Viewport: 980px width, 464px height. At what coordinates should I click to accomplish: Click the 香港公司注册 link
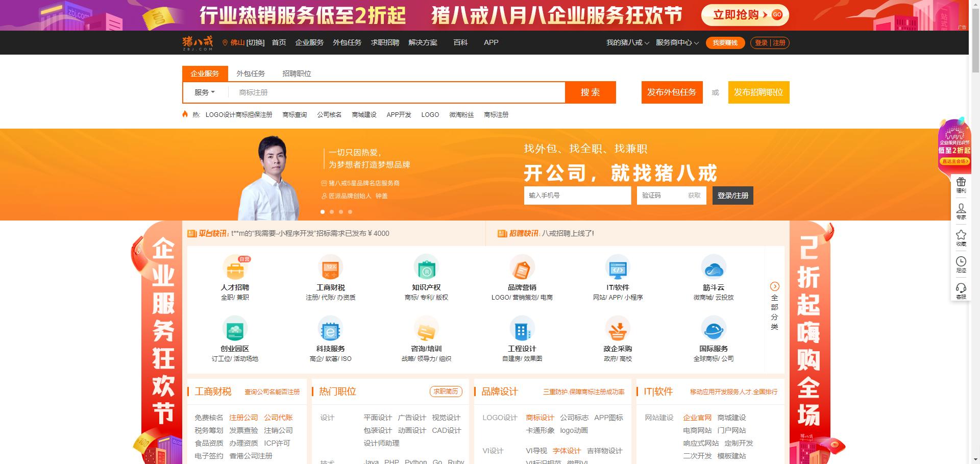251,456
